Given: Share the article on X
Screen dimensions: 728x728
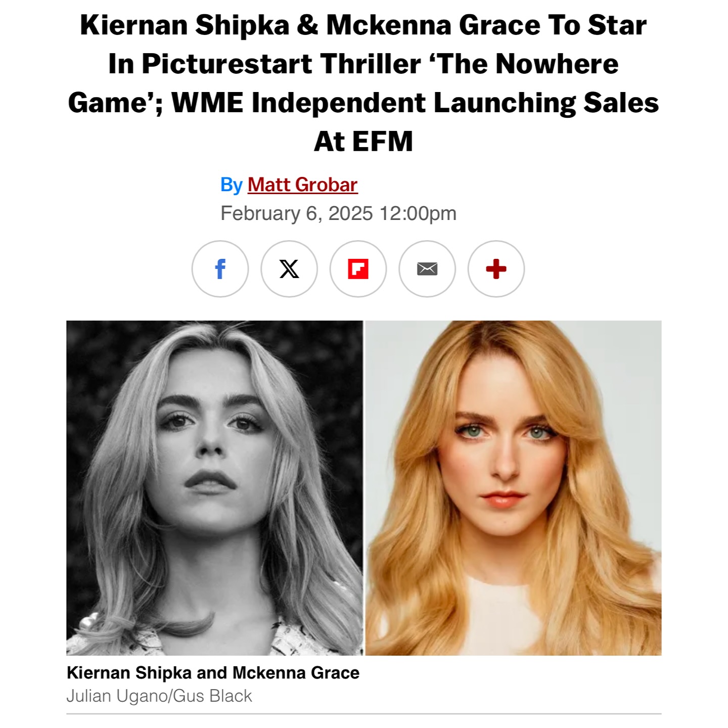Looking at the screenshot, I should tap(289, 268).
